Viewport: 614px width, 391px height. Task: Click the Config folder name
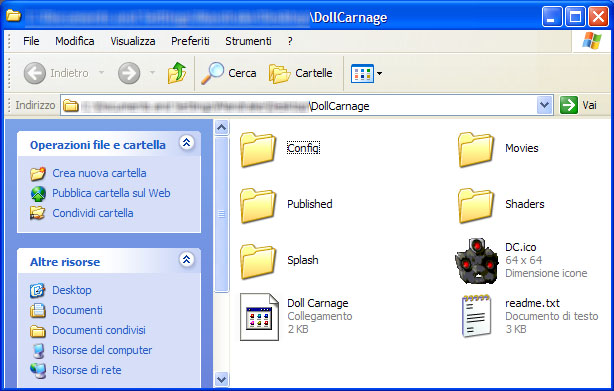tap(303, 148)
